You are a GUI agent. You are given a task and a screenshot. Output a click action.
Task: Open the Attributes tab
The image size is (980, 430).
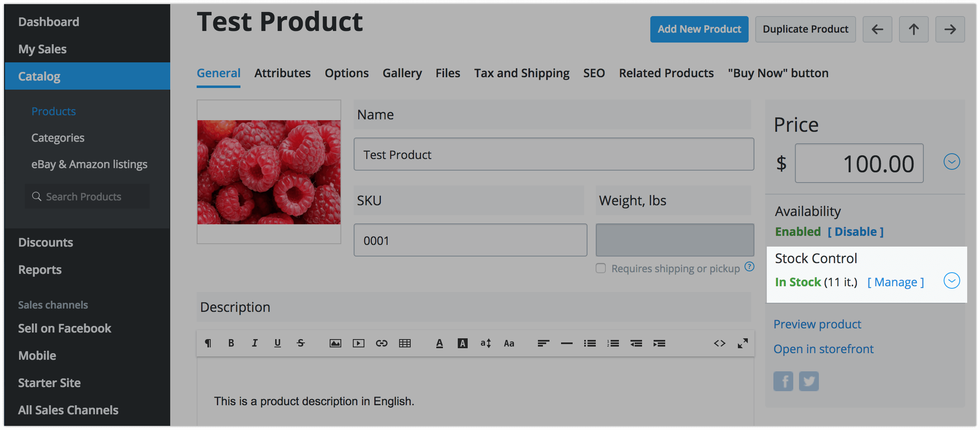(282, 73)
